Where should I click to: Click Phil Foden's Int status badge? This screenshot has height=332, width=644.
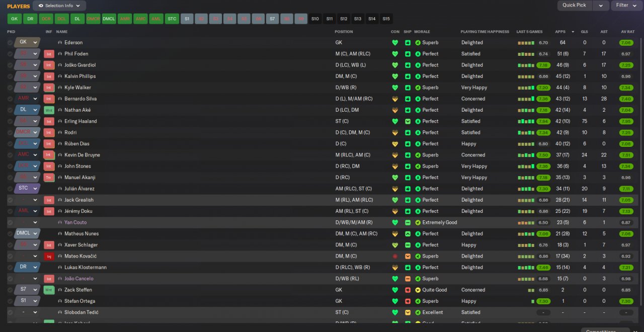pyautogui.click(x=49, y=54)
